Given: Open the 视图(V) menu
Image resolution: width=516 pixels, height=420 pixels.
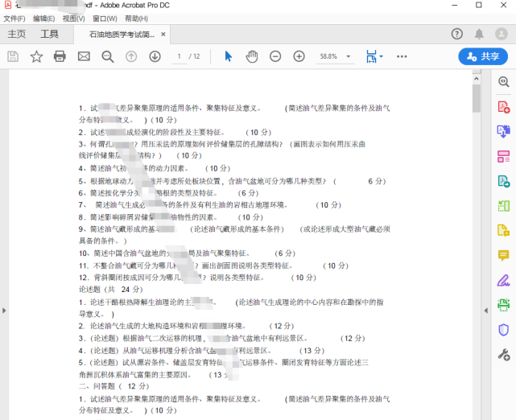Looking at the screenshot, I should pyautogui.click(x=74, y=19).
